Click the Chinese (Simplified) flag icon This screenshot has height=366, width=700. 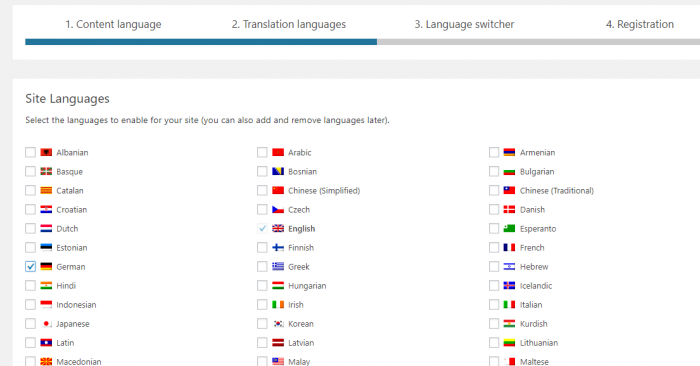[278, 191]
